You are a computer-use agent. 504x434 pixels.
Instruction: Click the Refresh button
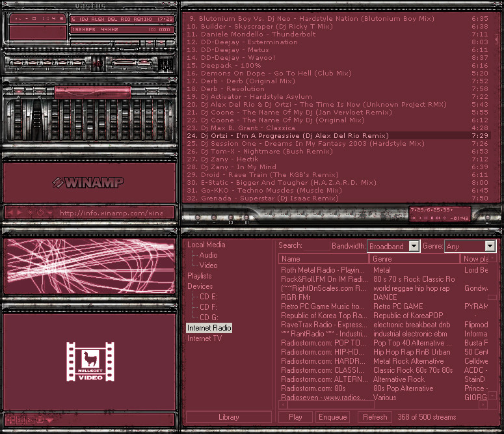[x=375, y=417]
